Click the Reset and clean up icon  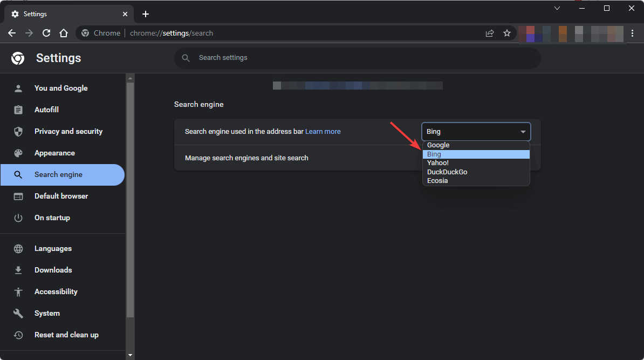tap(18, 335)
